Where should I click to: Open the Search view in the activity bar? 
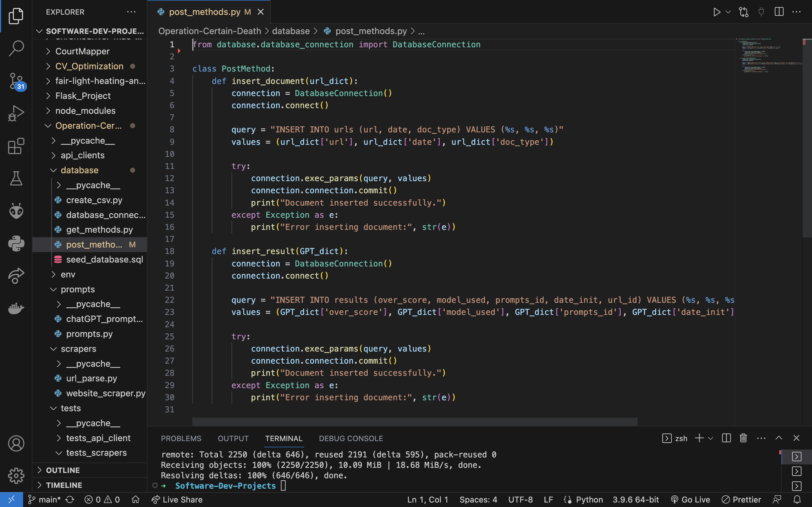pyautogui.click(x=16, y=48)
